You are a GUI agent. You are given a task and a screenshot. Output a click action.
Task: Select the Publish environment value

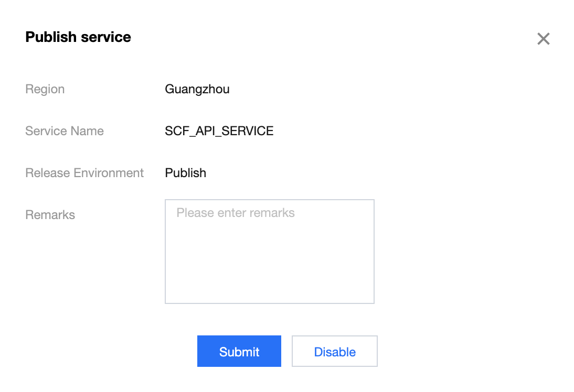point(186,173)
